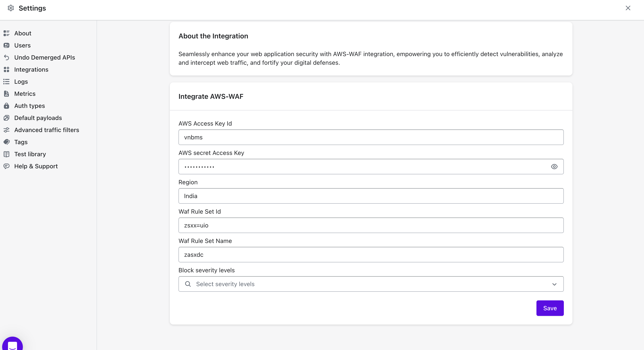Click the Auth types lock icon
Screen dimensions: 644x350
pyautogui.click(x=6, y=106)
